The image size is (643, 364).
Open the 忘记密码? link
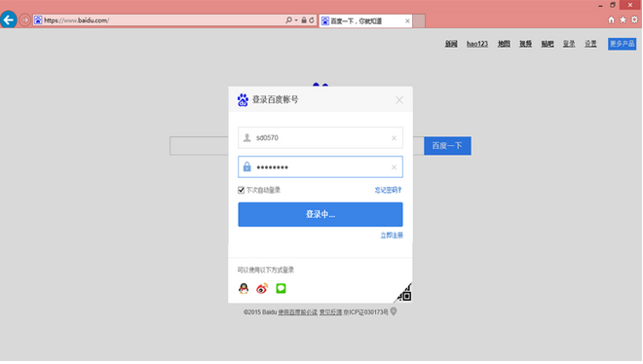(388, 190)
